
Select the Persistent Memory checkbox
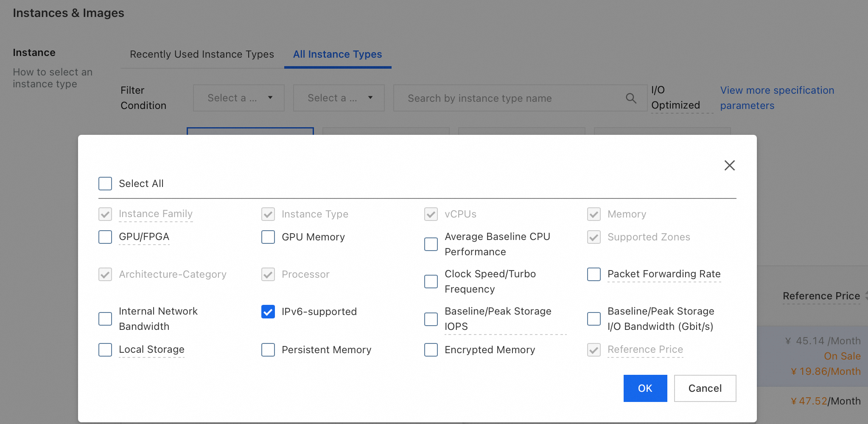[x=268, y=350]
